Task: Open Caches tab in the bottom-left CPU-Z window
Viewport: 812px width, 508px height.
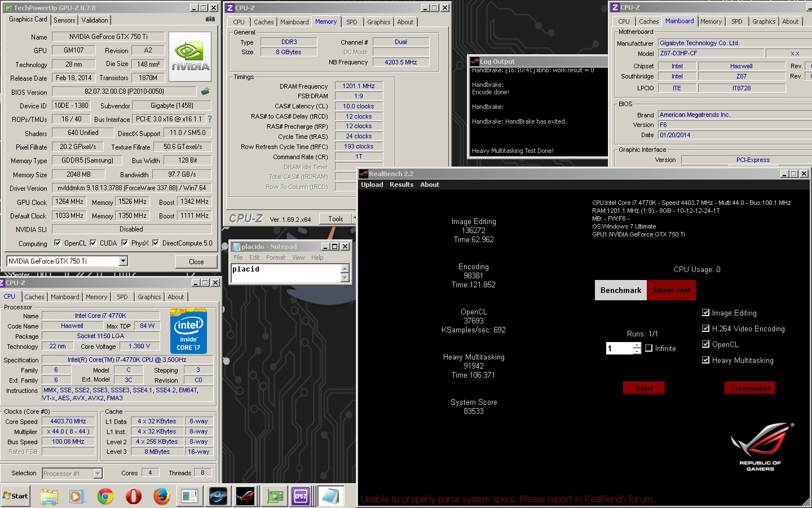Action: click(34, 297)
